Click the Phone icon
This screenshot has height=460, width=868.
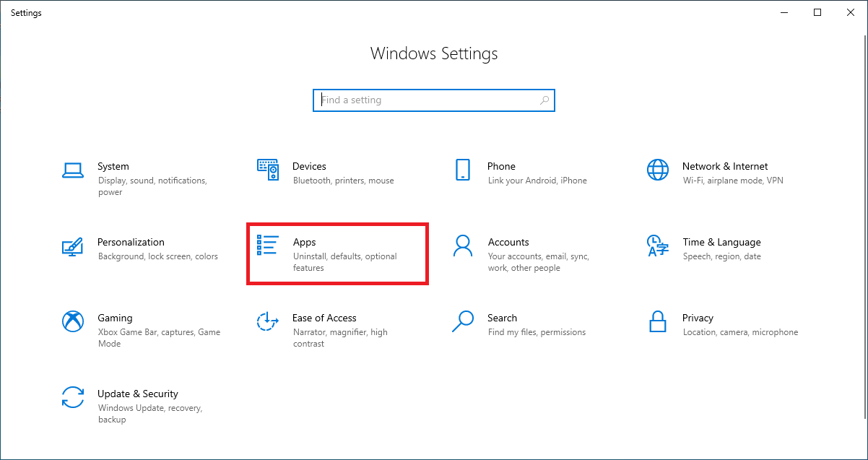coord(463,170)
